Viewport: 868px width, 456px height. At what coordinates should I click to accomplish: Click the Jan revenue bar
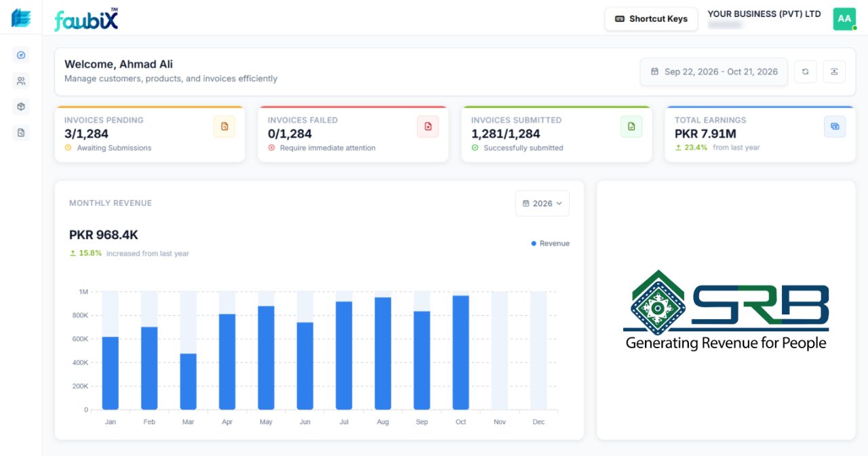111,373
